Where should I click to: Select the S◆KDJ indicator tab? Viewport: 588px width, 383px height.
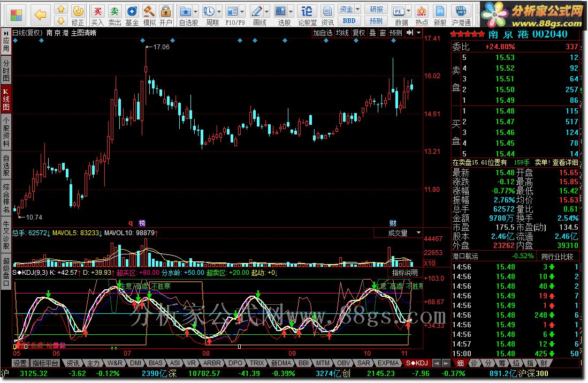point(416,363)
